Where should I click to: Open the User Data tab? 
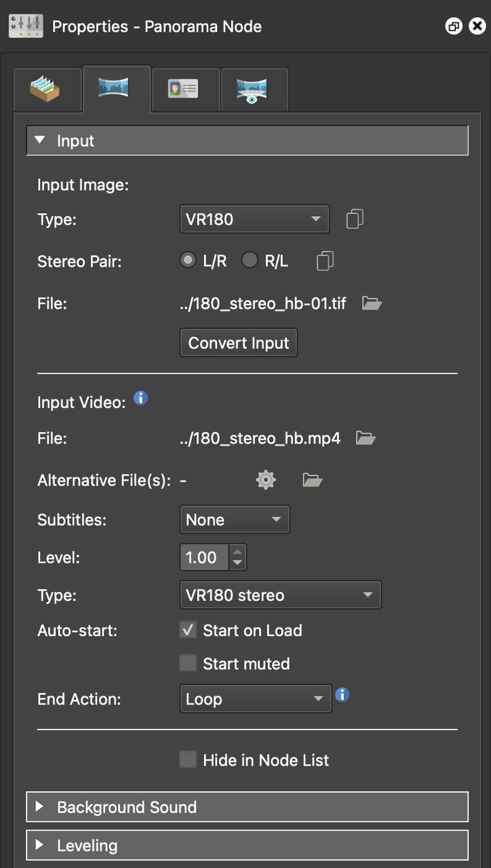(x=184, y=89)
